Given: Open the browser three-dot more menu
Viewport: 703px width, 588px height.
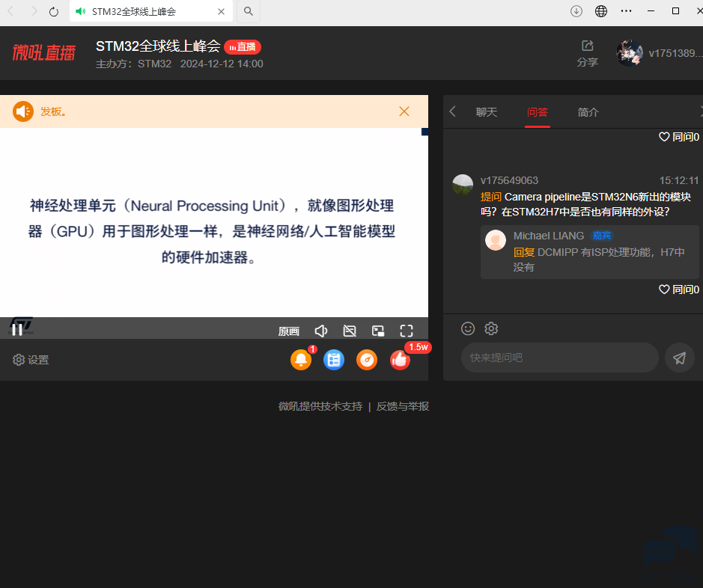Looking at the screenshot, I should (x=626, y=11).
